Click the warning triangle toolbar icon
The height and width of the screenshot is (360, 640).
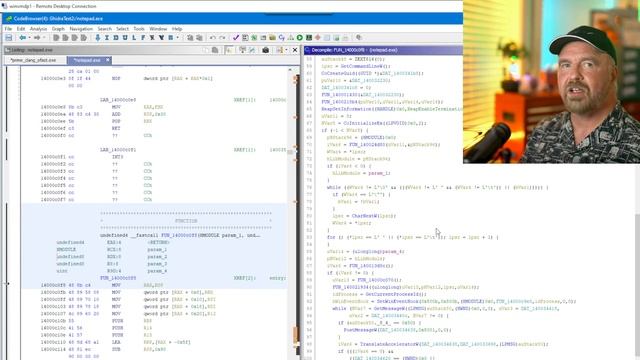point(291,38)
